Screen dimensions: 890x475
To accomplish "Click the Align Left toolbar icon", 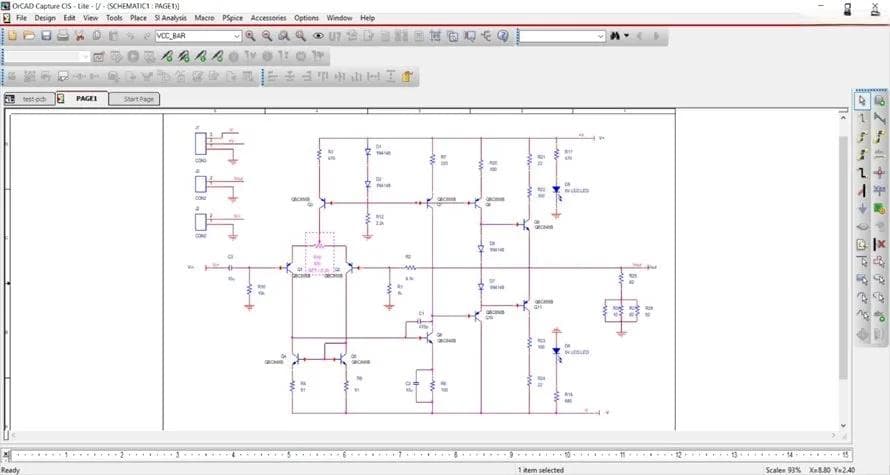I will pos(272,77).
